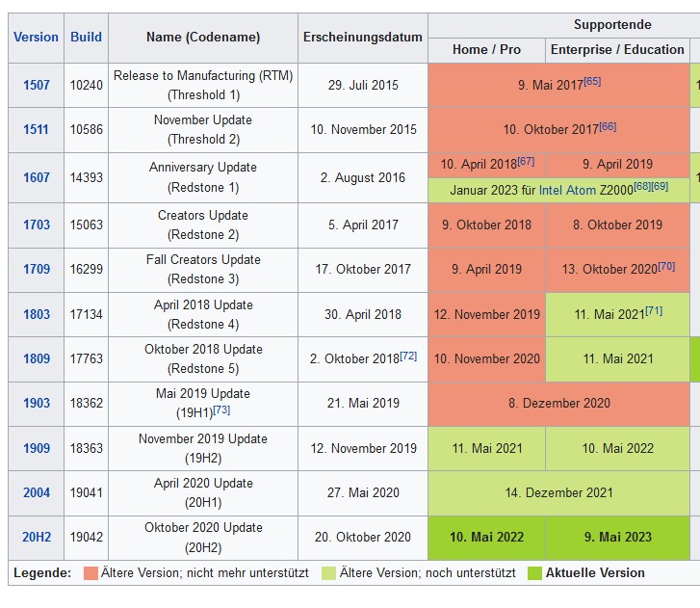This screenshot has height=608, width=700.
Task: Click release date '2. August 2016'
Action: (363, 178)
